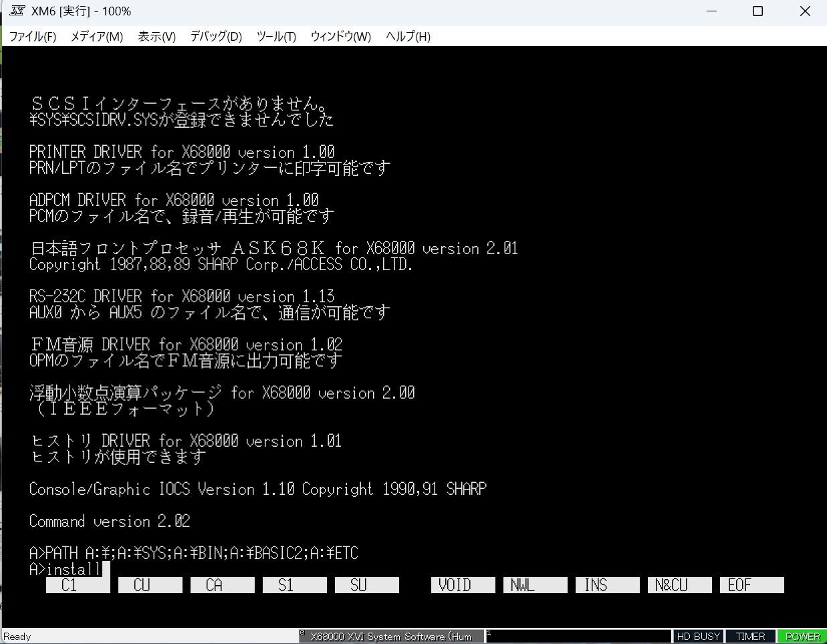
Task: Open the メディア(M) menu
Action: [97, 37]
